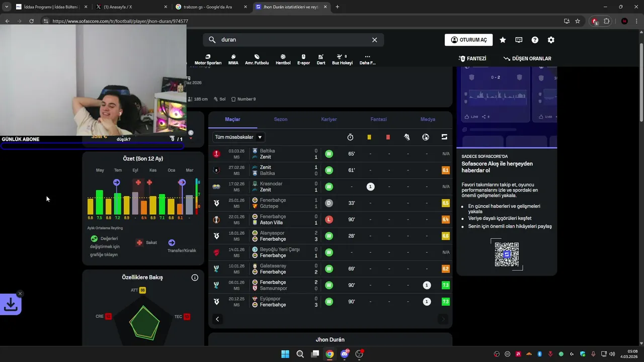The width and height of the screenshot is (644, 362).
Task: Open favorites via the star icon
Action: [x=503, y=40]
